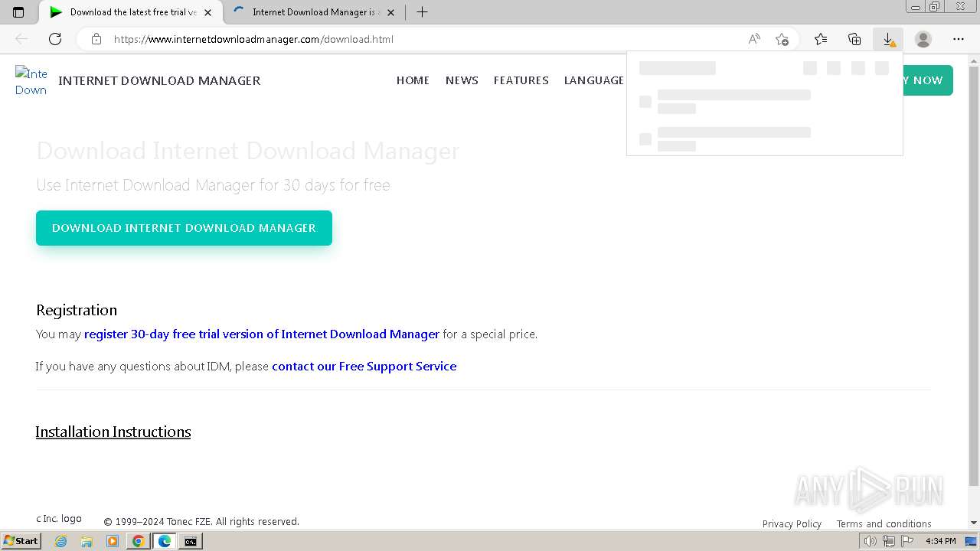
Task: Click the green BUY NOW button
Action: 927,80
